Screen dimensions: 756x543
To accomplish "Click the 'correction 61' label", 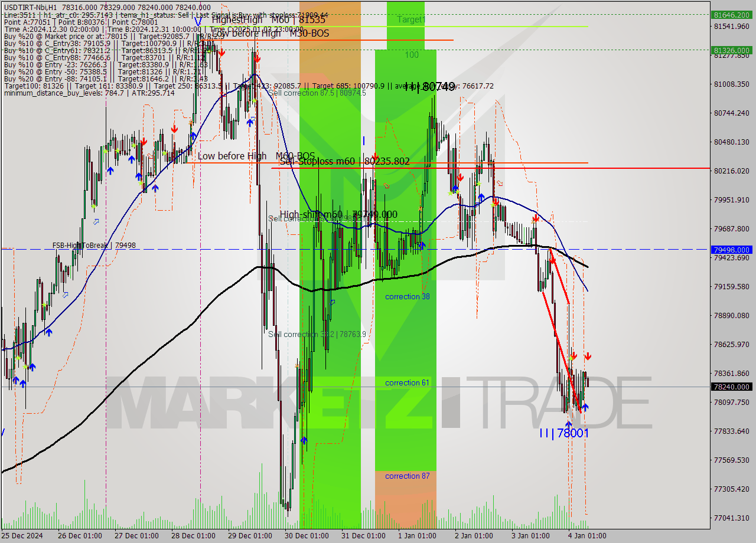I will 408,382.
